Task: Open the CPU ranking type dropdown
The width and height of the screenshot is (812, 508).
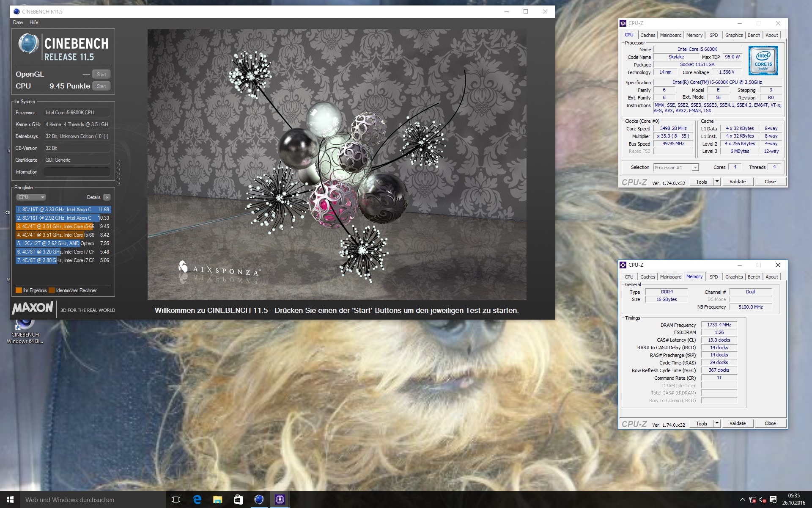Action: [x=31, y=197]
